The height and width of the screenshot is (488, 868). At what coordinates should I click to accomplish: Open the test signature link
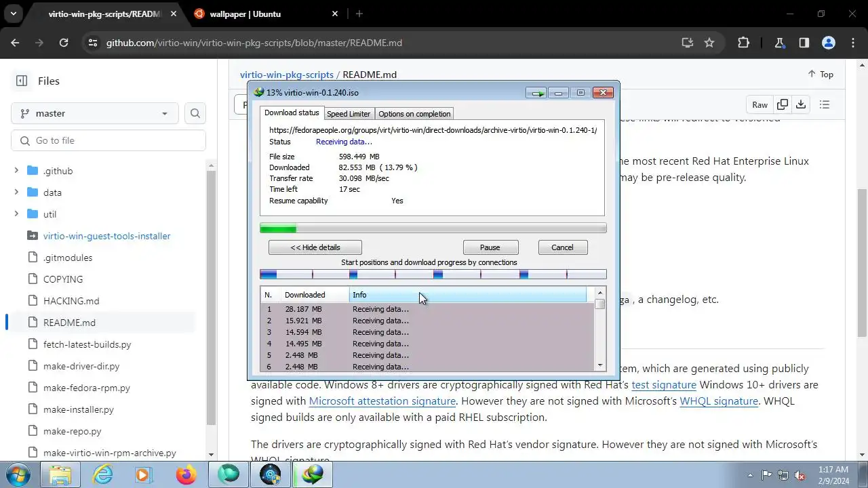coord(664,385)
